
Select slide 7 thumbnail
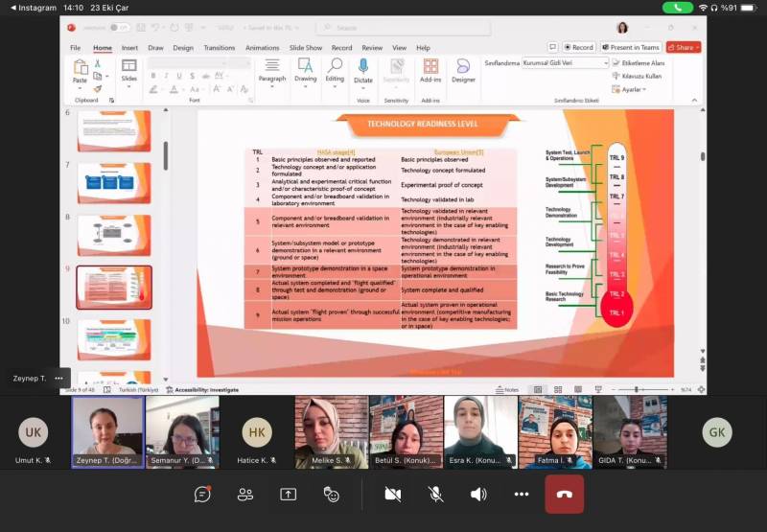click(x=114, y=182)
